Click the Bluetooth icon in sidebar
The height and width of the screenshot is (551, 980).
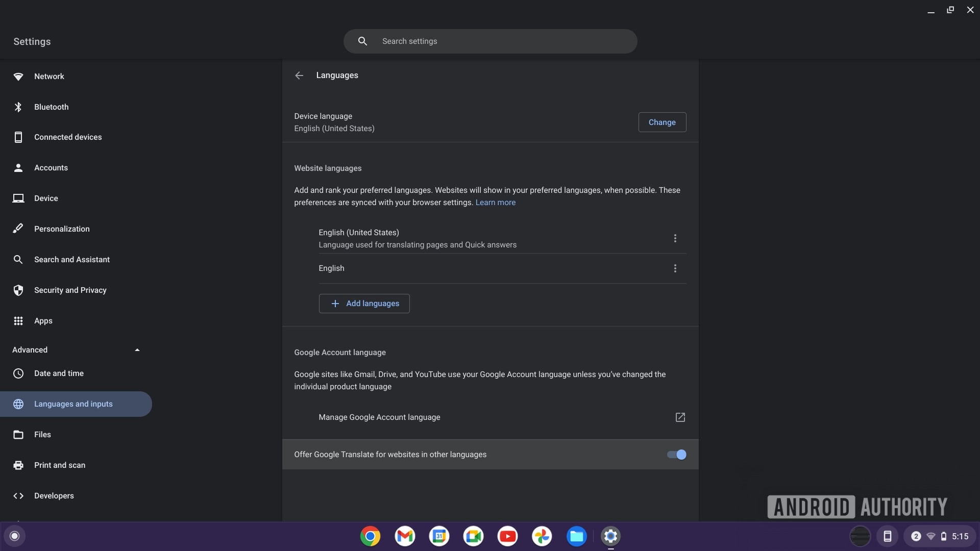coord(18,107)
